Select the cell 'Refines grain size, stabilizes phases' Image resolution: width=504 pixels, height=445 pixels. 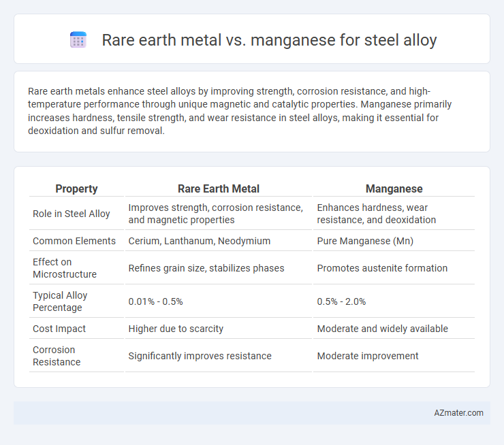[x=206, y=268]
